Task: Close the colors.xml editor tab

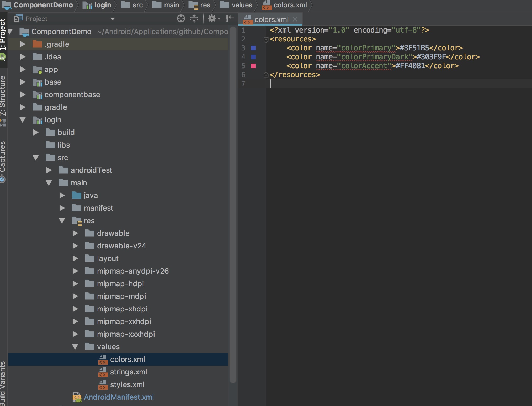Action: click(295, 19)
